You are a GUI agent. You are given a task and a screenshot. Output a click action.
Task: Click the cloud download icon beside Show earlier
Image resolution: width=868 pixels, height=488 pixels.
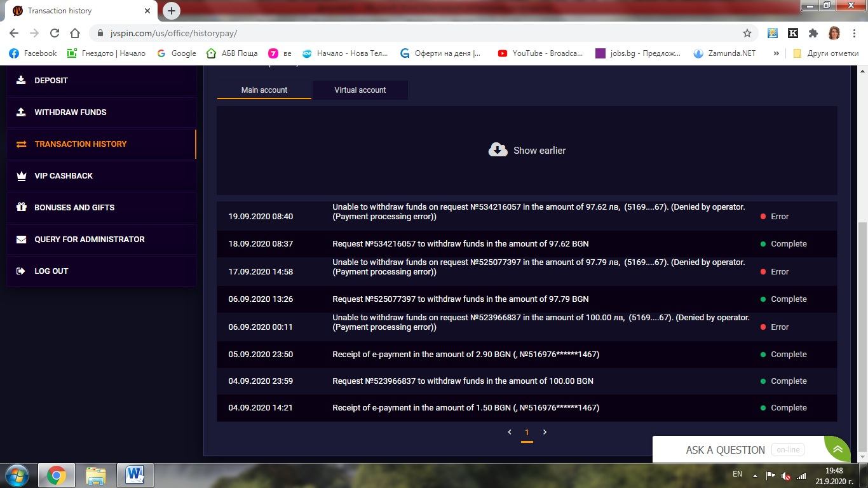498,150
